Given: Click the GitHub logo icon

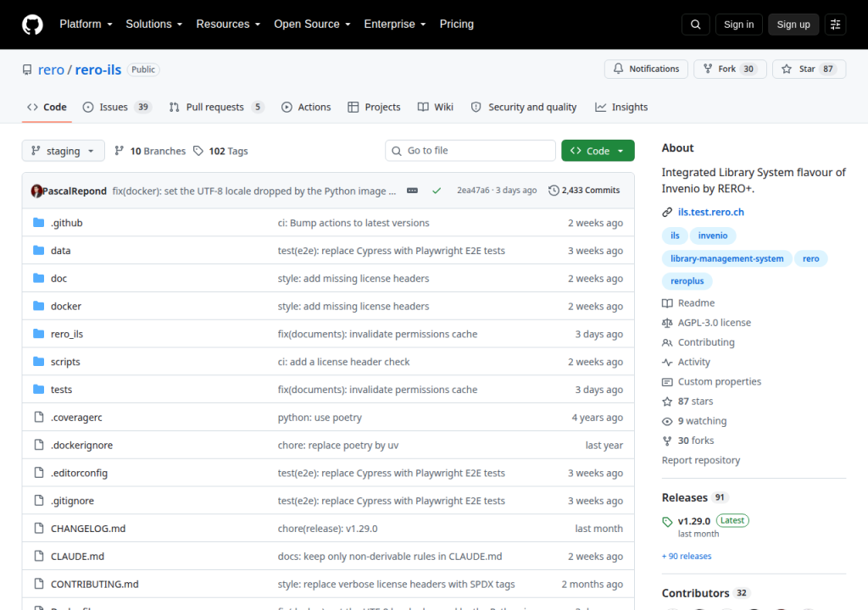Looking at the screenshot, I should tap(33, 25).
